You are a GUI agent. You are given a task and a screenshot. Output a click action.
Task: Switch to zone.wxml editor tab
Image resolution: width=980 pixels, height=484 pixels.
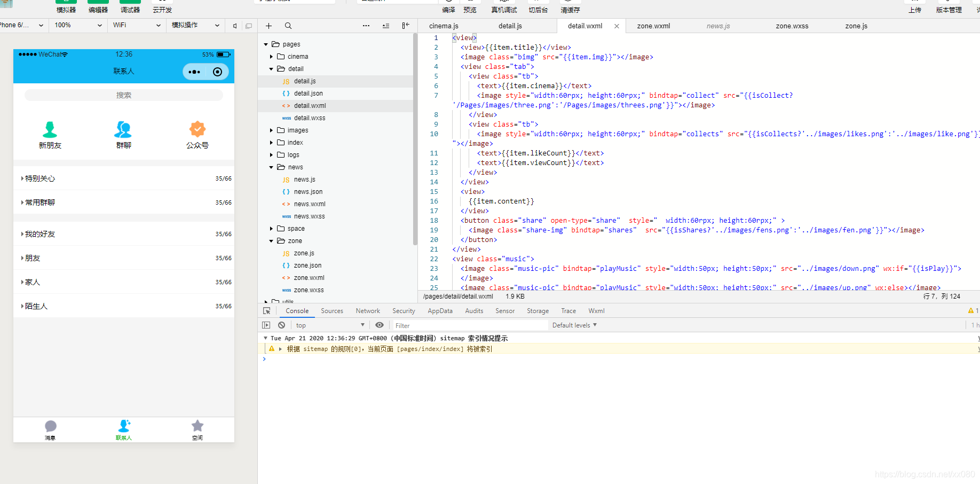tap(653, 26)
